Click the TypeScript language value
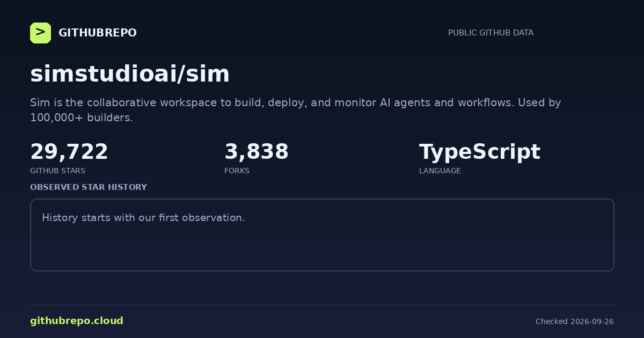The height and width of the screenshot is (338, 644). 480,152
